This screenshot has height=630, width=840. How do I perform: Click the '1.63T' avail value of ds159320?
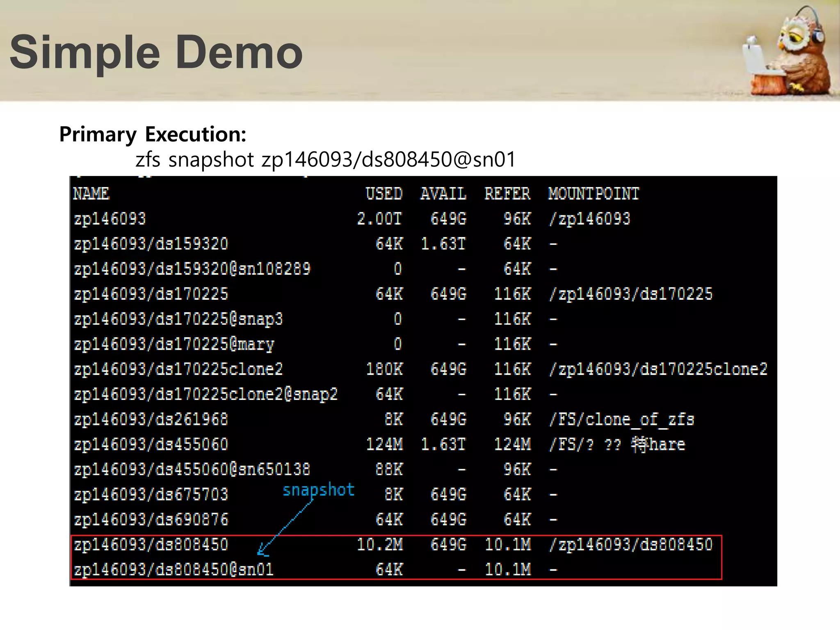pyautogui.click(x=443, y=244)
